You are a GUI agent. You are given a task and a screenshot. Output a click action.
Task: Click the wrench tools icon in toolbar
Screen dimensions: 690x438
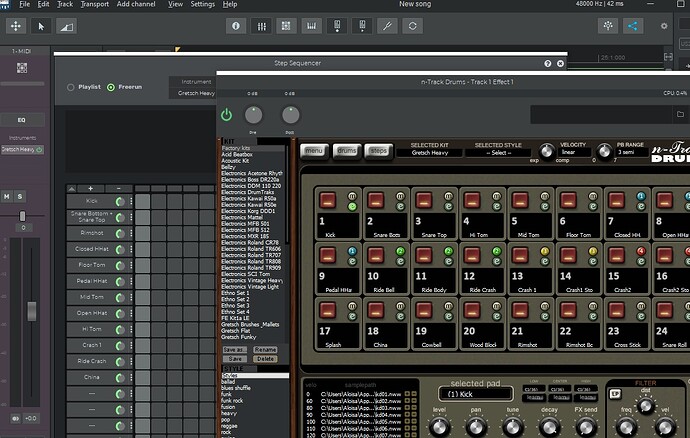point(387,26)
